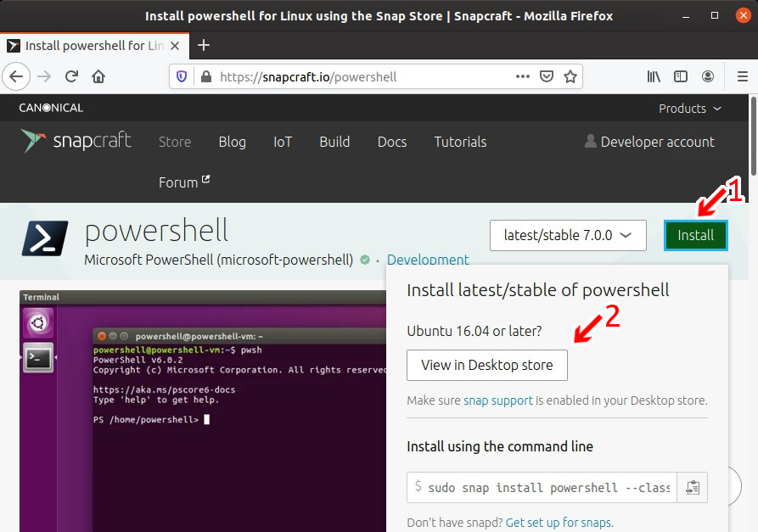Copy the snap install command

pos(692,487)
